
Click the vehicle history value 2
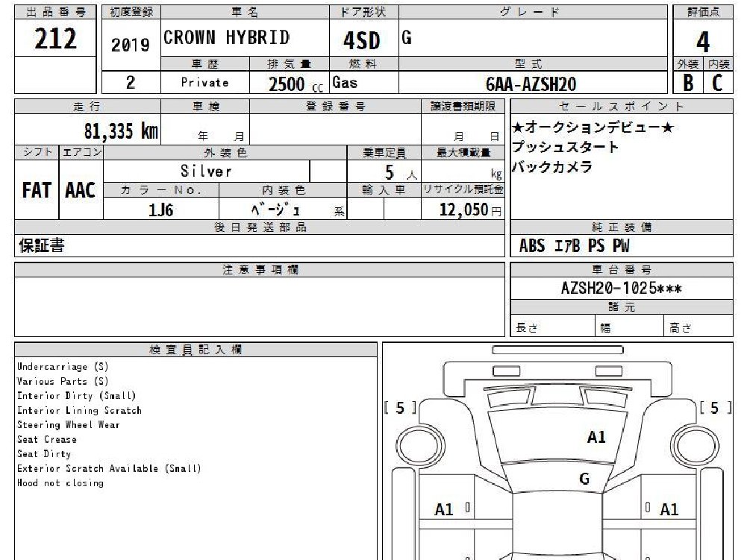[131, 83]
